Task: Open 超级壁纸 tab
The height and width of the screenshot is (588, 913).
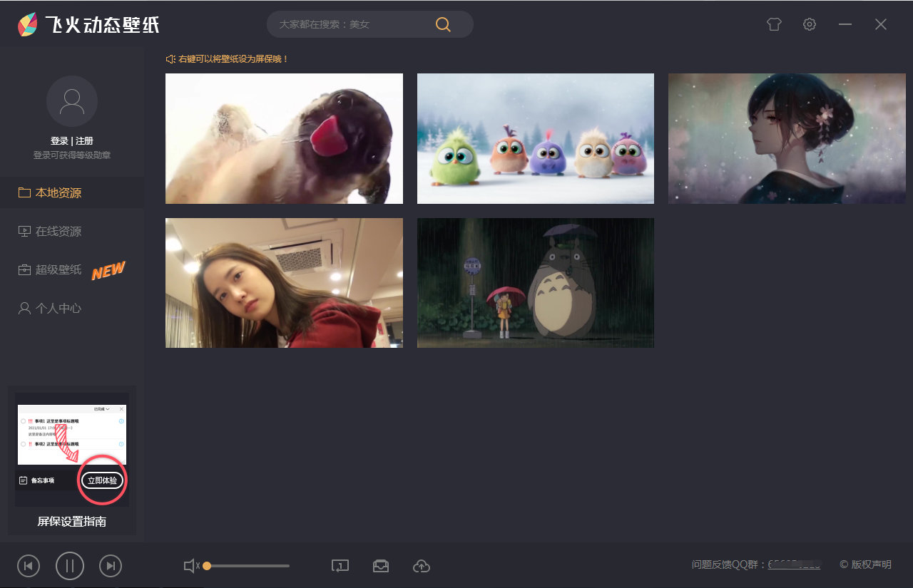Action: 72,269
